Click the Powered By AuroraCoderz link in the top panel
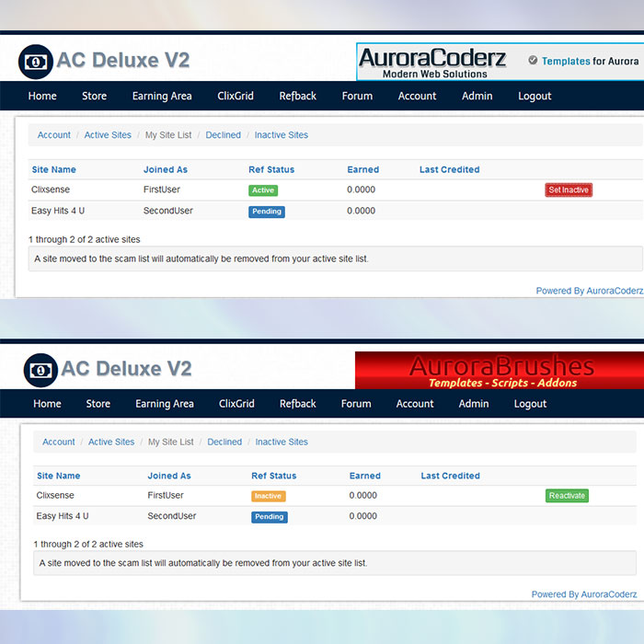 (x=590, y=291)
